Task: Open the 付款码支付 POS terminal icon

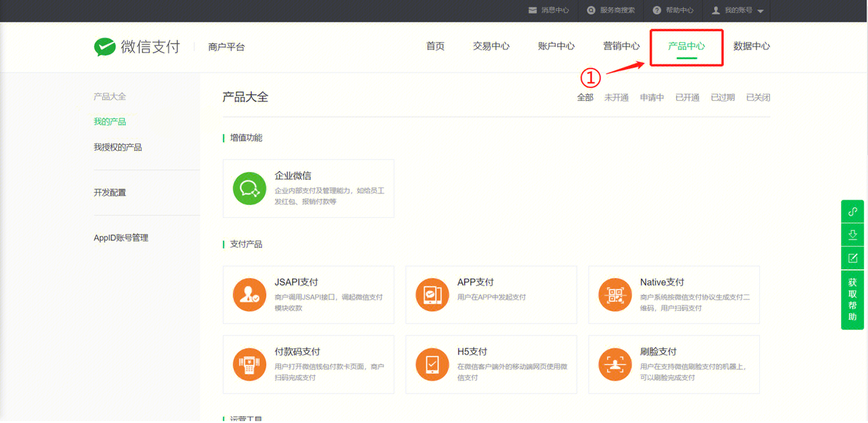Action: click(250, 365)
